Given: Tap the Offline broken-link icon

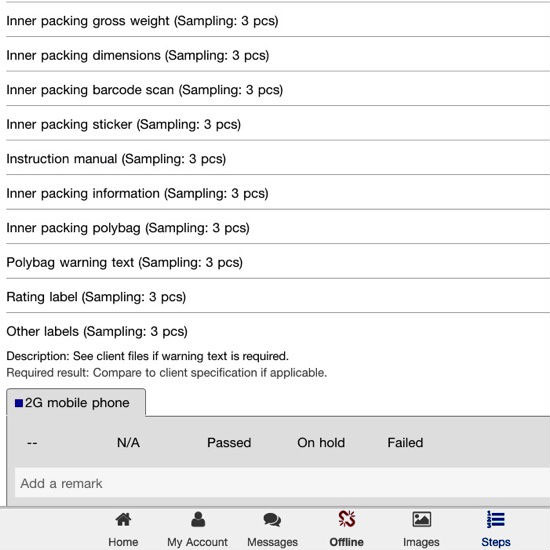Looking at the screenshot, I should click(x=347, y=519).
